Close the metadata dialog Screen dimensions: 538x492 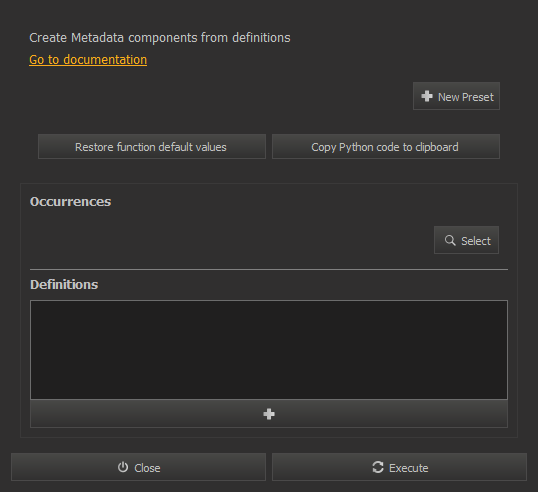tap(138, 467)
